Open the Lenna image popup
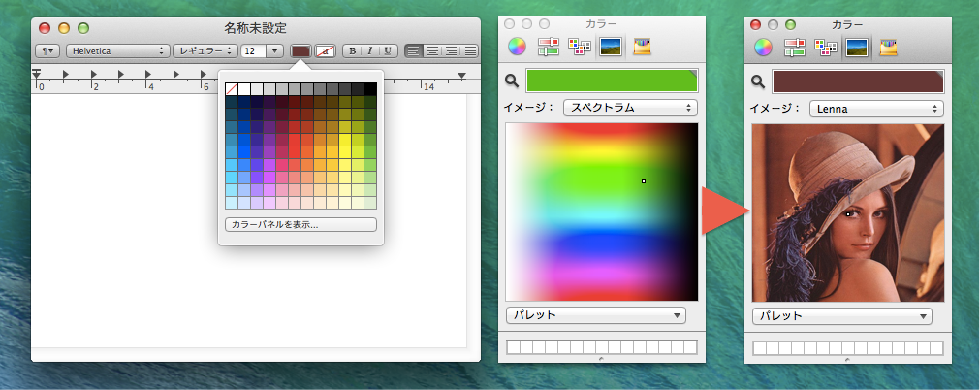Image resolution: width=980 pixels, height=390 pixels. (x=877, y=109)
